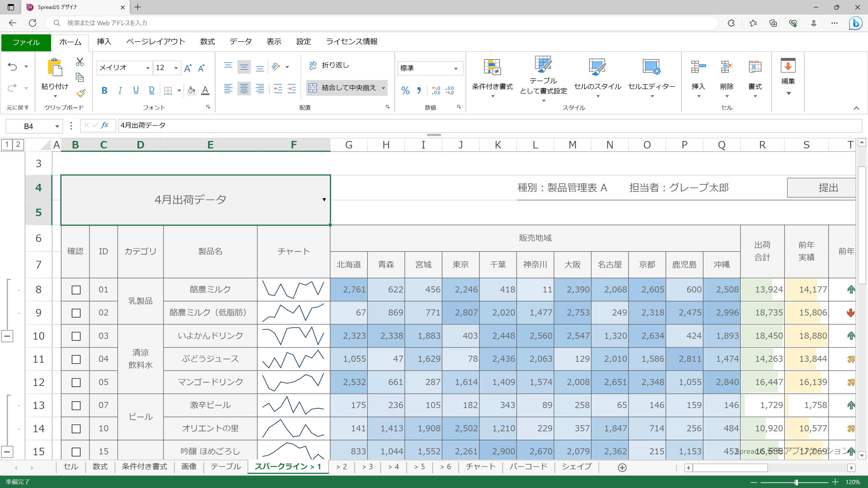The image size is (868, 488).
Task: Collapse the ribbon with chevron
Action: tap(856, 108)
